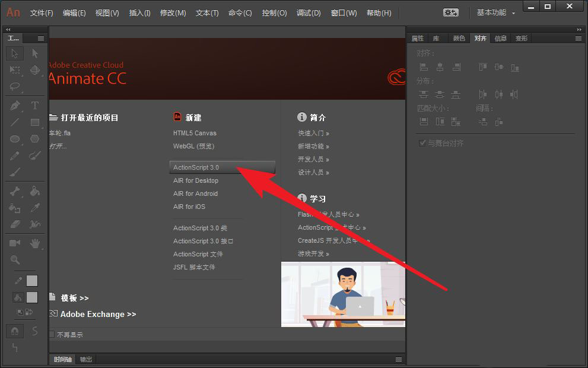Select the Eraser tool

15,224
